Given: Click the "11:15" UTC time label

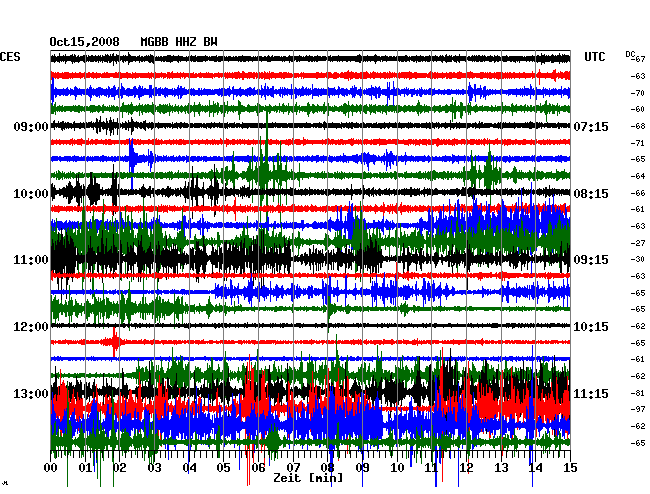Looking at the screenshot, I should point(591,393).
